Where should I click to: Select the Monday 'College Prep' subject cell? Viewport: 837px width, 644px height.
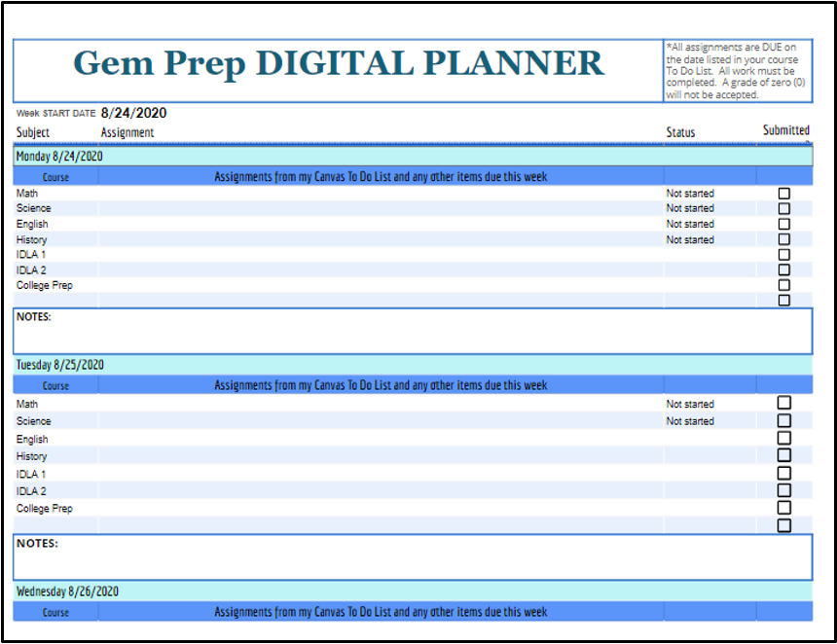(55, 285)
